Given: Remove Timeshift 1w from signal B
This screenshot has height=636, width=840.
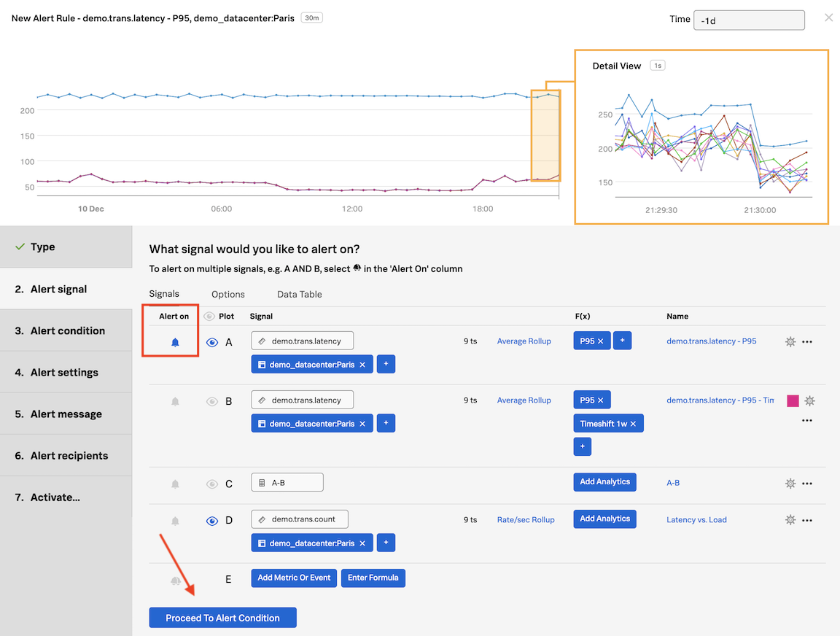Looking at the screenshot, I should (633, 424).
